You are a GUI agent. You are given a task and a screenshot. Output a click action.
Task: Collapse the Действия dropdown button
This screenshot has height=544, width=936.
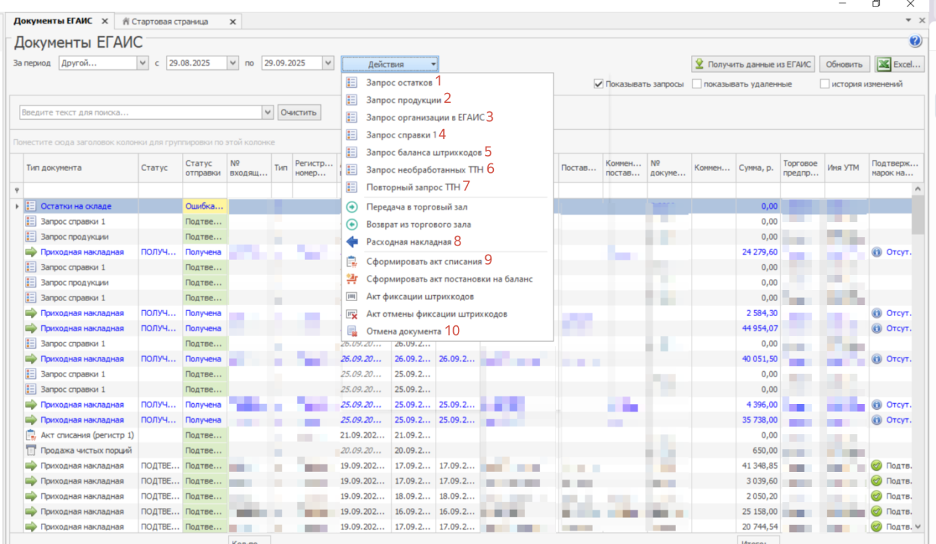[x=390, y=64]
